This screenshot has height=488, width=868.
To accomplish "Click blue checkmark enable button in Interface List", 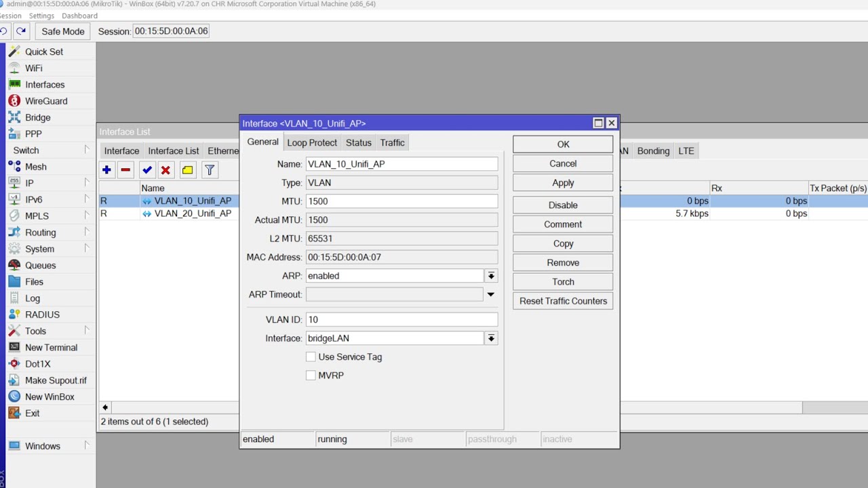I will (147, 170).
